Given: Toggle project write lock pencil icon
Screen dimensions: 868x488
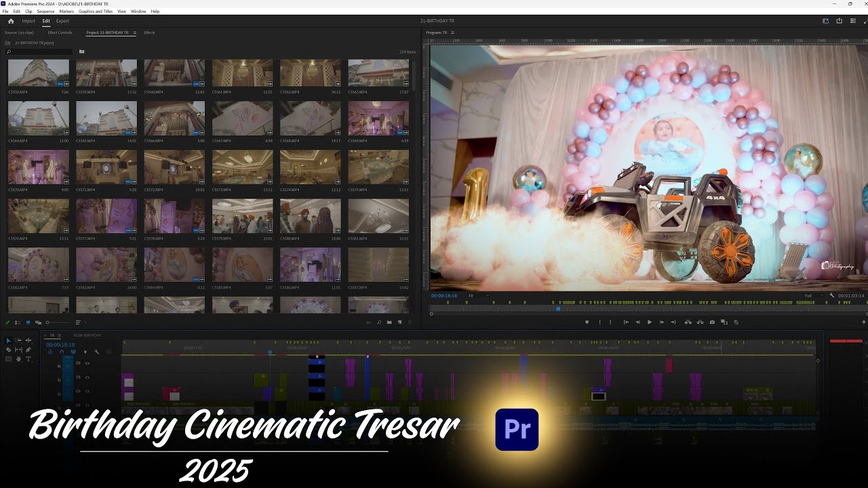Looking at the screenshot, I should (7, 322).
